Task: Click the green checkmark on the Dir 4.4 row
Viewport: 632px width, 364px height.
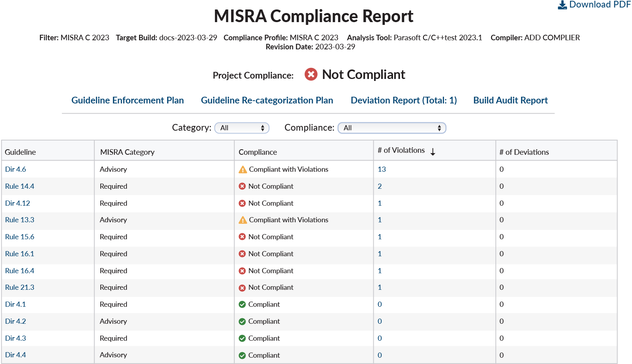Action: [242, 355]
